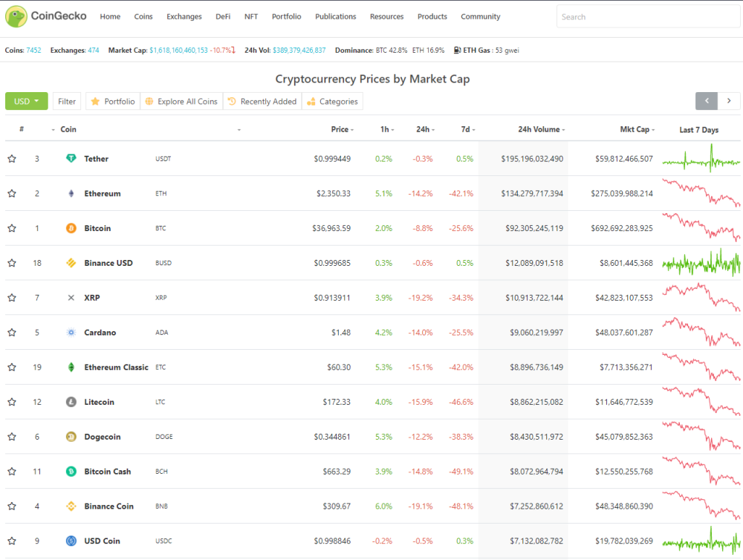
Task: Open the Categories button
Action: tap(332, 102)
